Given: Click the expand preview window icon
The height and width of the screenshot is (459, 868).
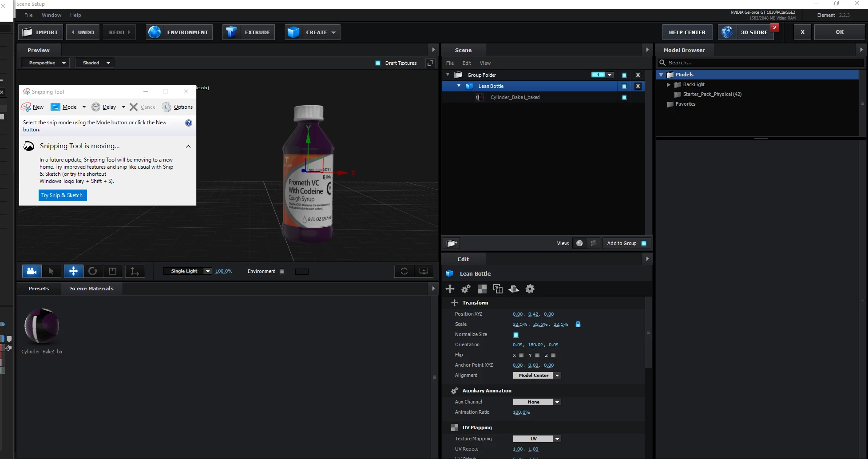Looking at the screenshot, I should coord(430,63).
